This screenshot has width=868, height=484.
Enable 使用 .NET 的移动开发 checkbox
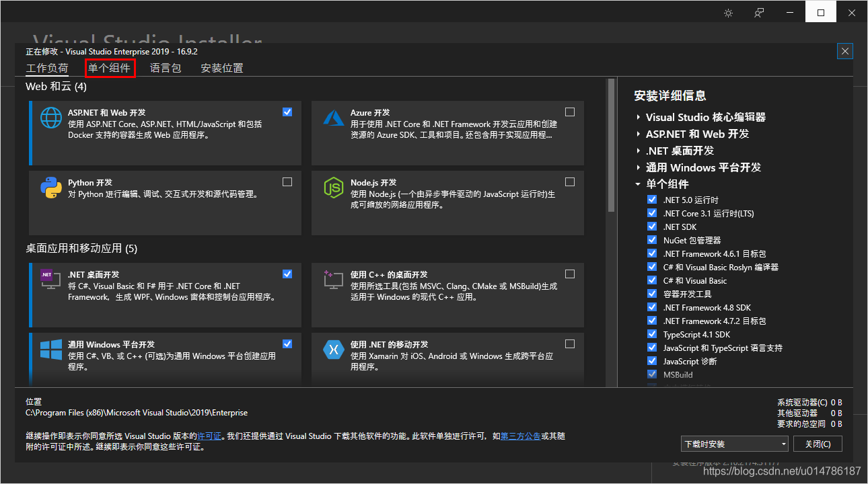coord(570,344)
